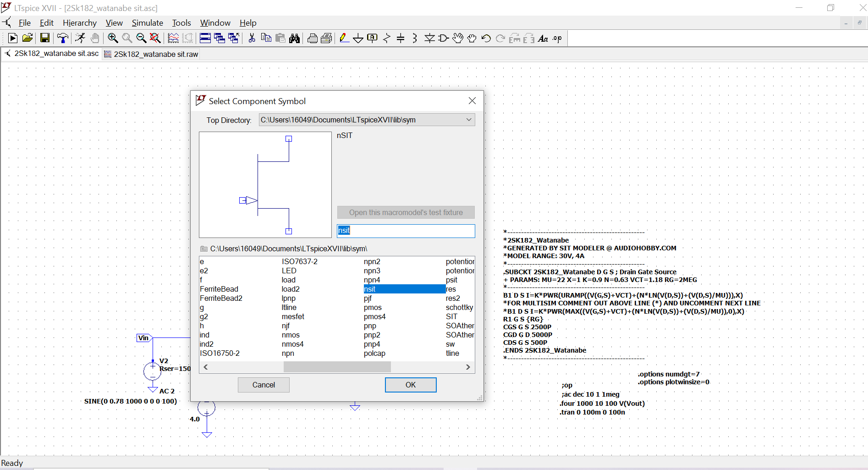Select the Drag hand tool
The image size is (868, 470).
tap(472, 39)
